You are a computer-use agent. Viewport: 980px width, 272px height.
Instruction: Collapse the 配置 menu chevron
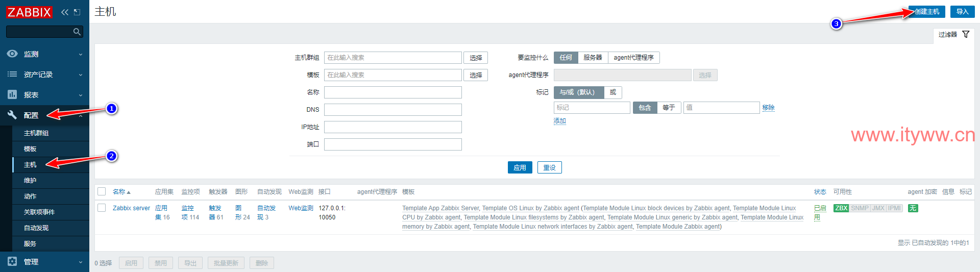81,116
